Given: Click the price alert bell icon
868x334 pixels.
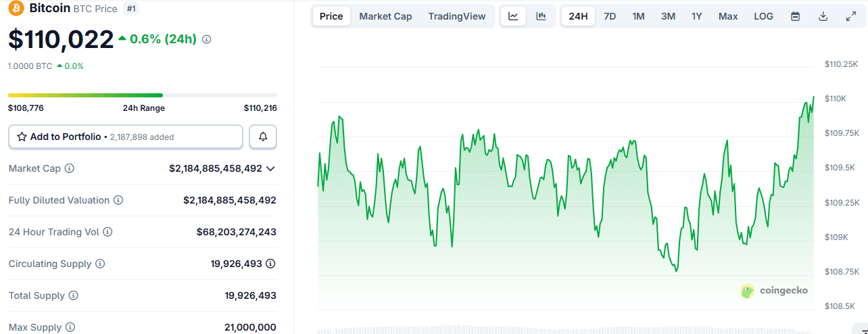Looking at the screenshot, I should click(263, 137).
